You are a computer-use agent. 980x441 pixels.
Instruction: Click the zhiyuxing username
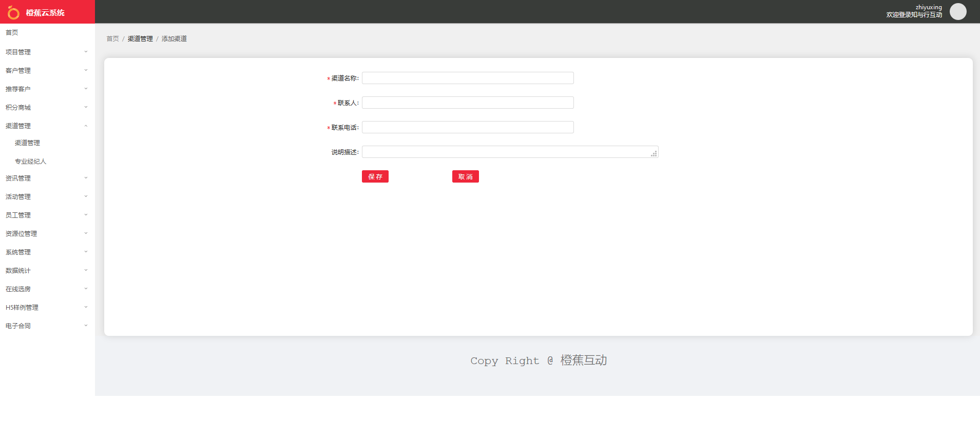929,7
